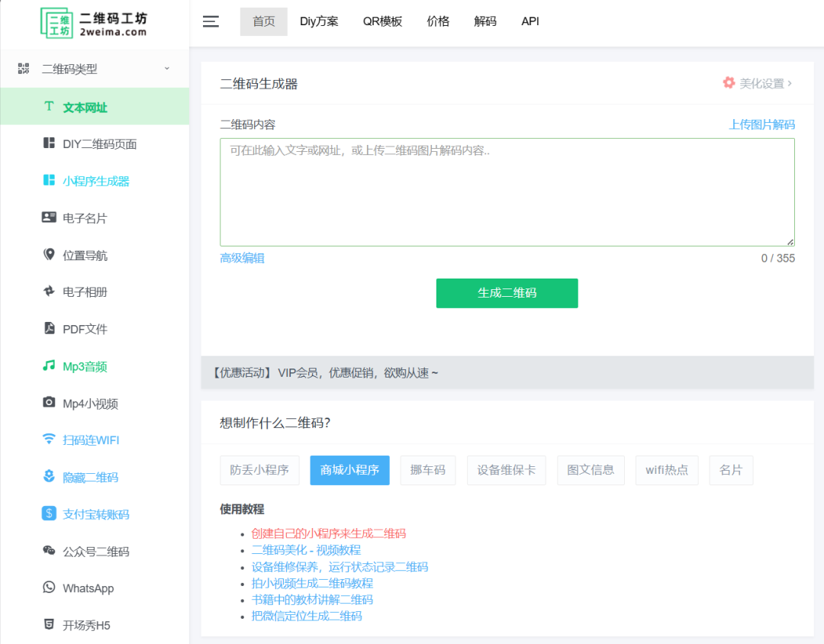This screenshot has width=824, height=644.
Task: Select the 挪车码 option
Action: (x=427, y=470)
